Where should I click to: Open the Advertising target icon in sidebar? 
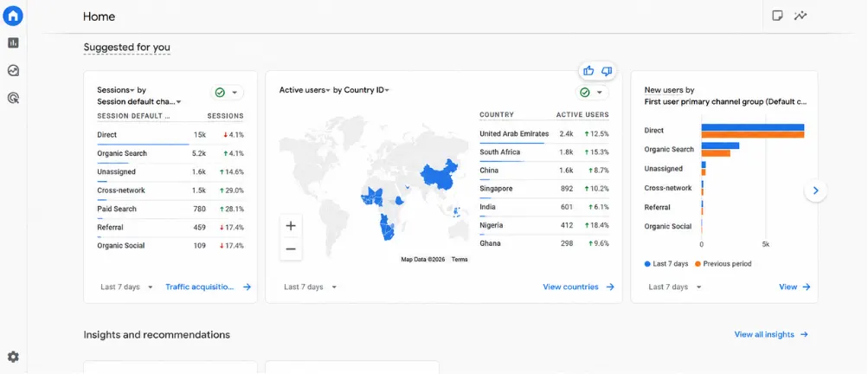[x=13, y=99]
